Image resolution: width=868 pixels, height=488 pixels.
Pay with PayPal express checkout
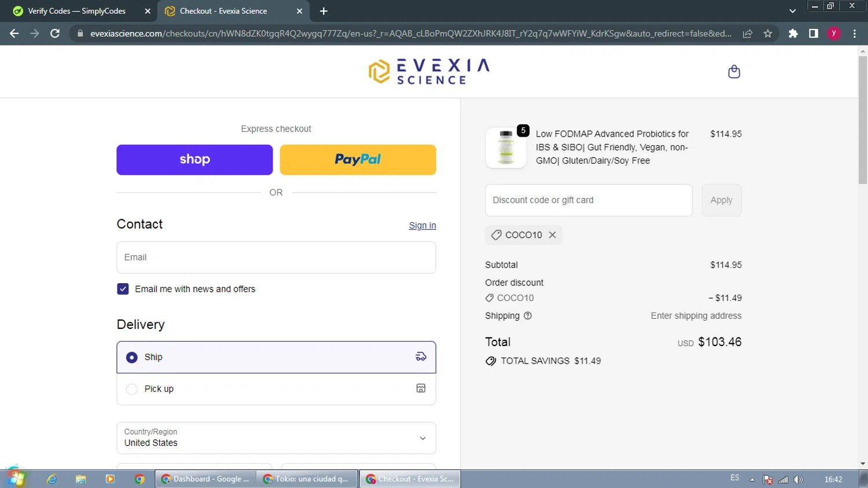click(x=358, y=160)
